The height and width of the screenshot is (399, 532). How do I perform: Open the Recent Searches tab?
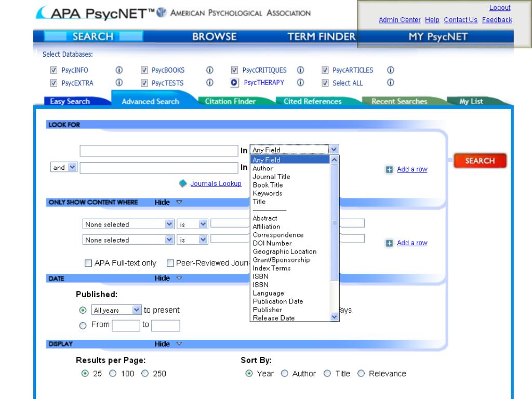[400, 101]
